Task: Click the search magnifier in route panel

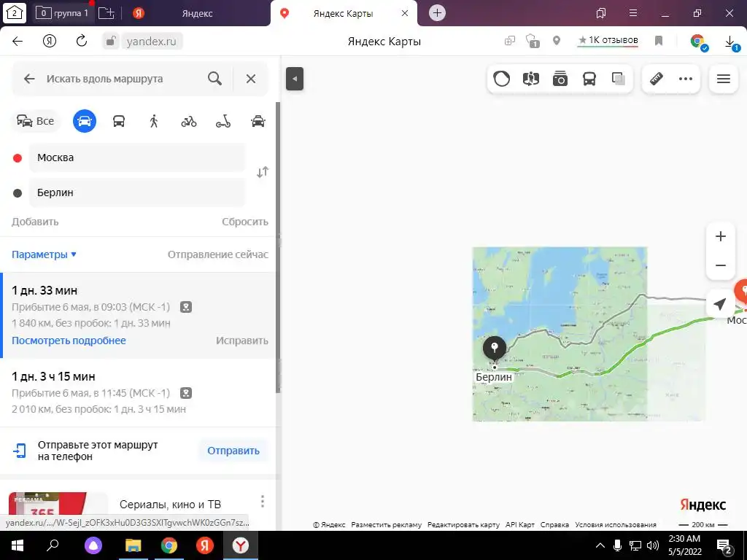Action: click(x=215, y=79)
